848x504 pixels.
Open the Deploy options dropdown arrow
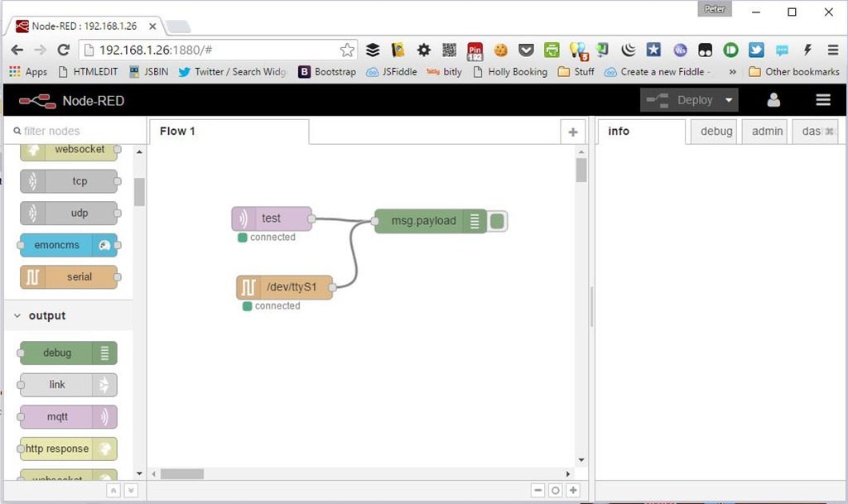point(729,100)
